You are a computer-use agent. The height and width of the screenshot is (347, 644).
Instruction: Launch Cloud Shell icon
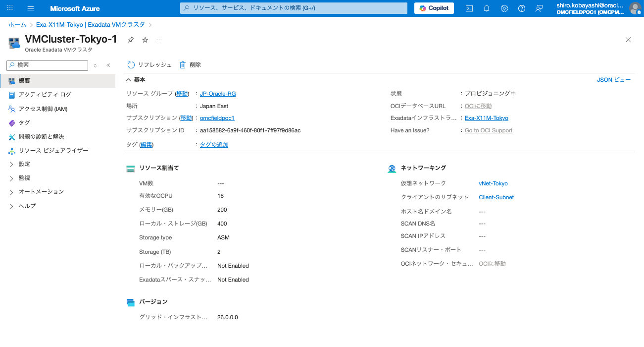click(469, 8)
